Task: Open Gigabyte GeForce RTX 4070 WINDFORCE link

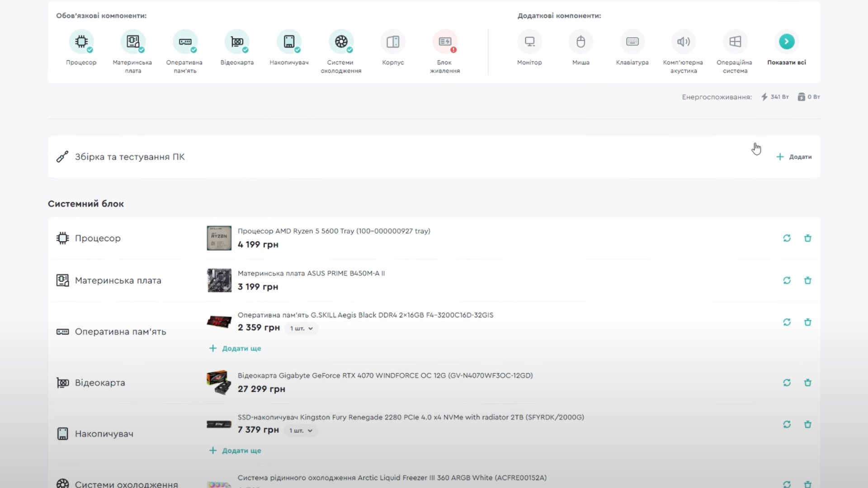Action: [385, 375]
